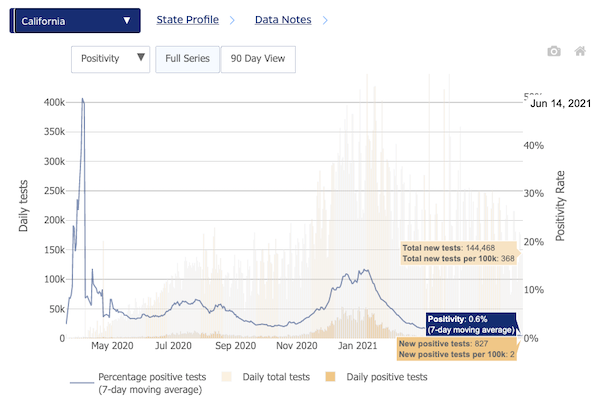Click the chevron arrow after Data Notes

pyautogui.click(x=324, y=20)
